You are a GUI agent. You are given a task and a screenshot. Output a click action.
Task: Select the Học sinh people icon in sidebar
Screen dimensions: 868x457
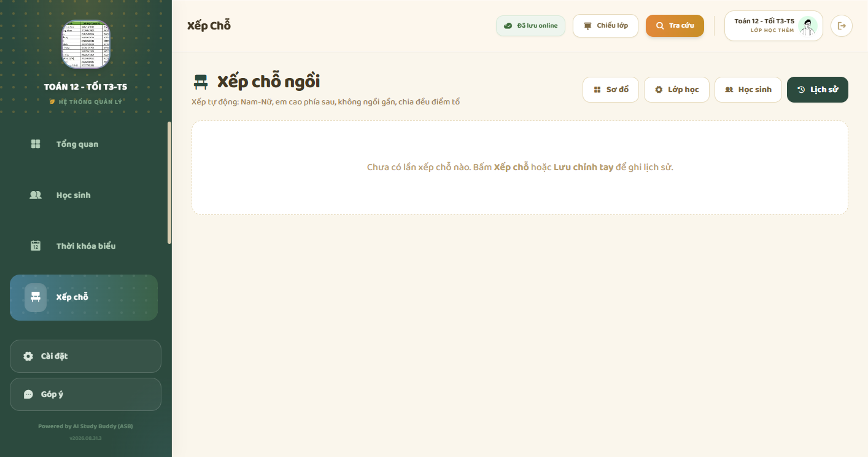tap(36, 195)
